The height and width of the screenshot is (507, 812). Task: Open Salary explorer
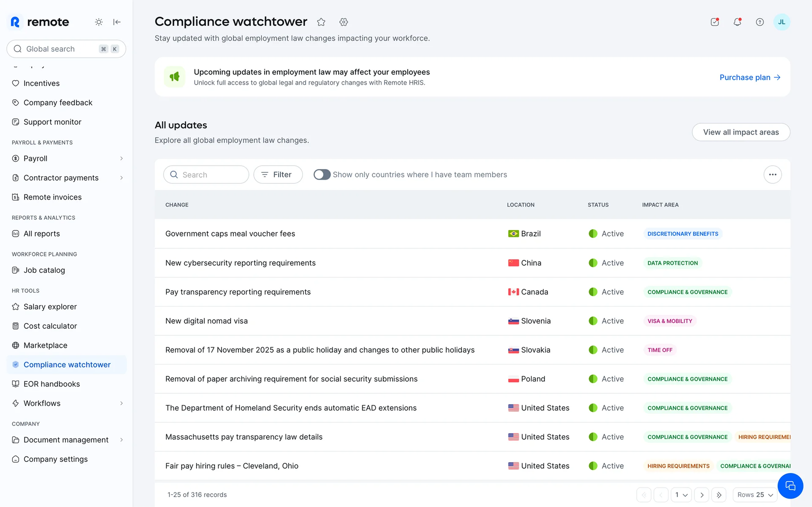click(x=50, y=307)
